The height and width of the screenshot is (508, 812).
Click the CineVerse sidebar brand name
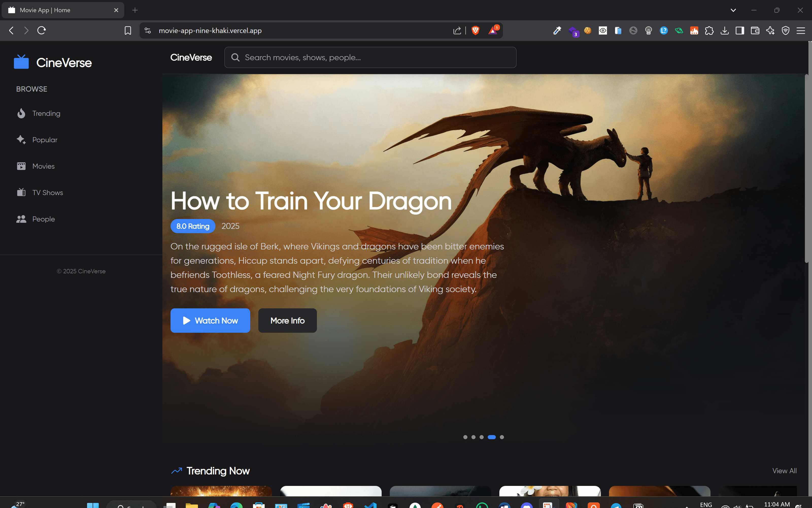point(64,62)
